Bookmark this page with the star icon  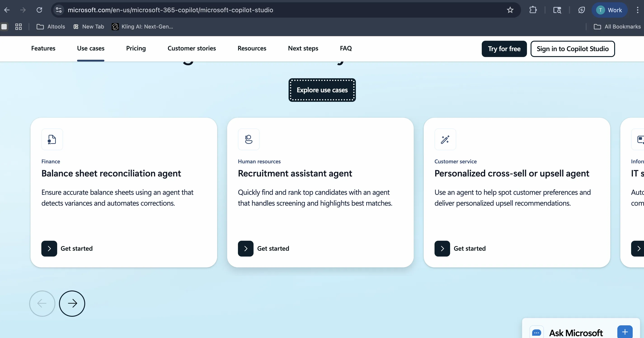[x=510, y=10]
